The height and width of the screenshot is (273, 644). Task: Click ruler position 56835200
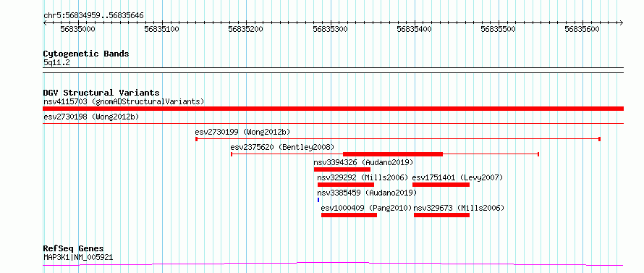[245, 29]
